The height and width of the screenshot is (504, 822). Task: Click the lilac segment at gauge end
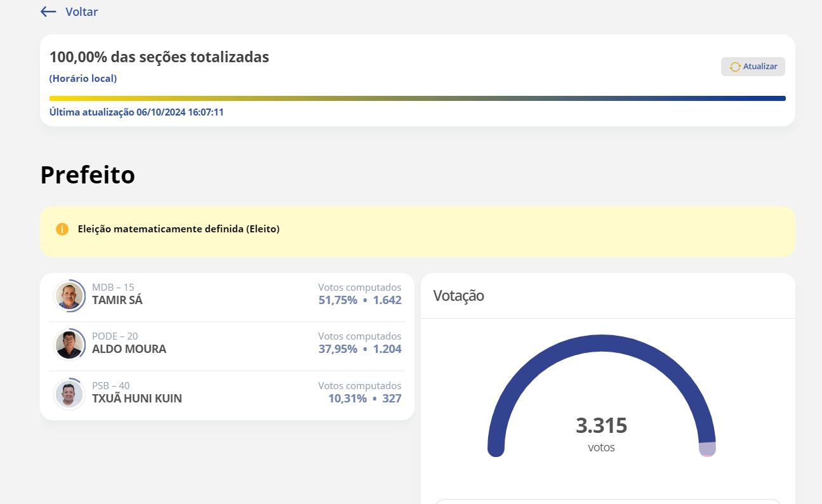707,448
